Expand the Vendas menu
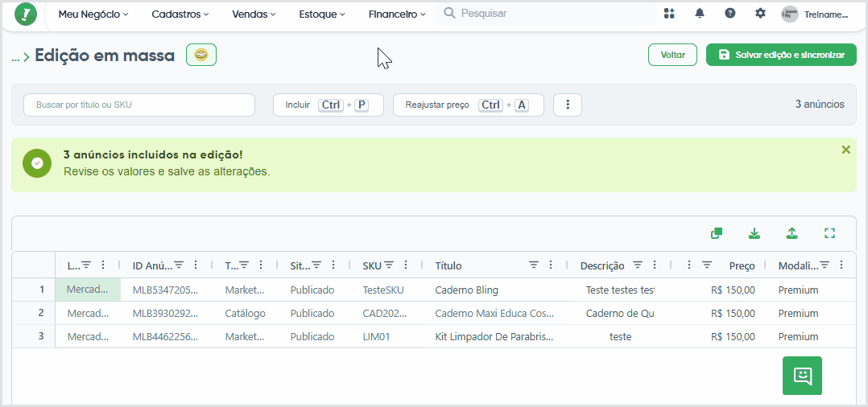 pyautogui.click(x=254, y=14)
